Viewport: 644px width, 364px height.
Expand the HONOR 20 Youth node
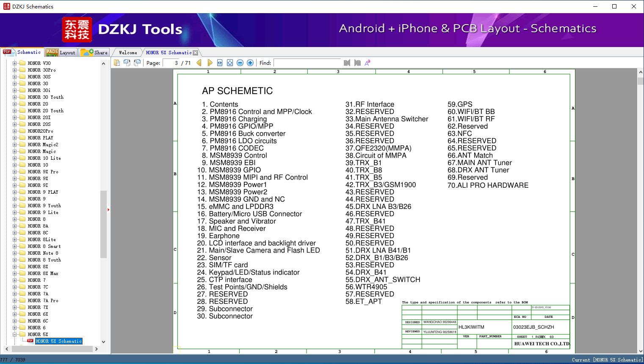point(14,111)
